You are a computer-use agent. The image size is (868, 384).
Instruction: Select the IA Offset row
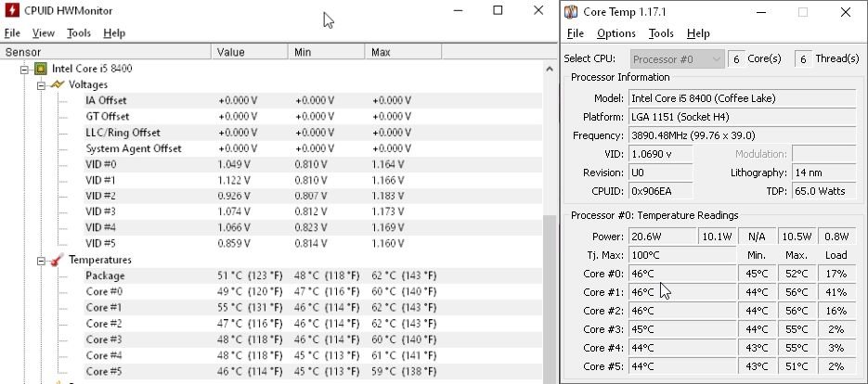pos(313,101)
